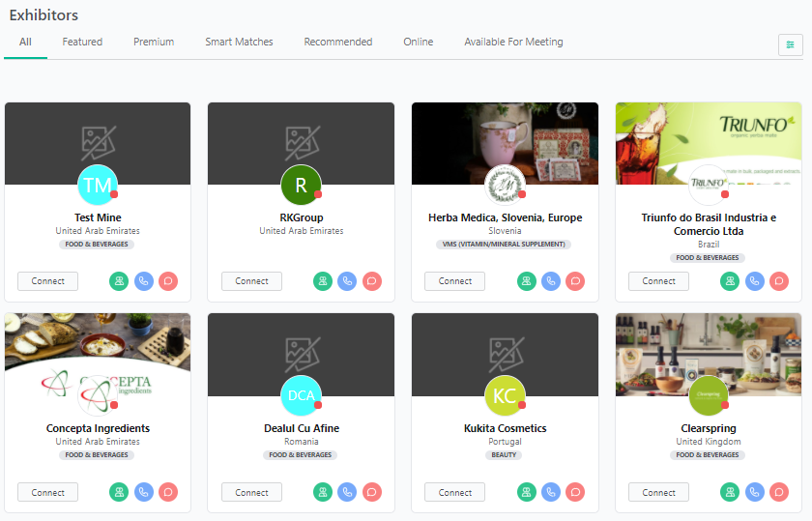Click Concepta Ingredients' green meeting icon
This screenshot has width=812, height=521.
[119, 492]
